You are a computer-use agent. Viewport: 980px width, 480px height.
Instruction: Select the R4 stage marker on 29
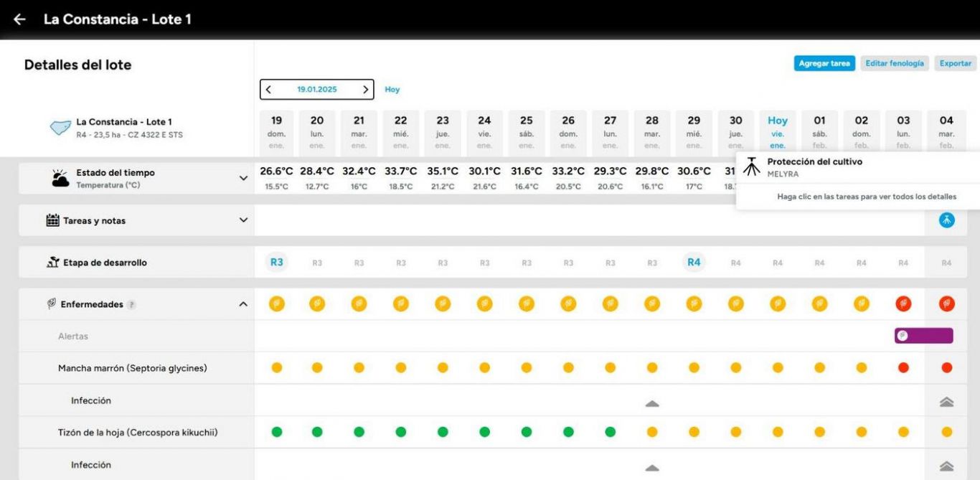693,263
